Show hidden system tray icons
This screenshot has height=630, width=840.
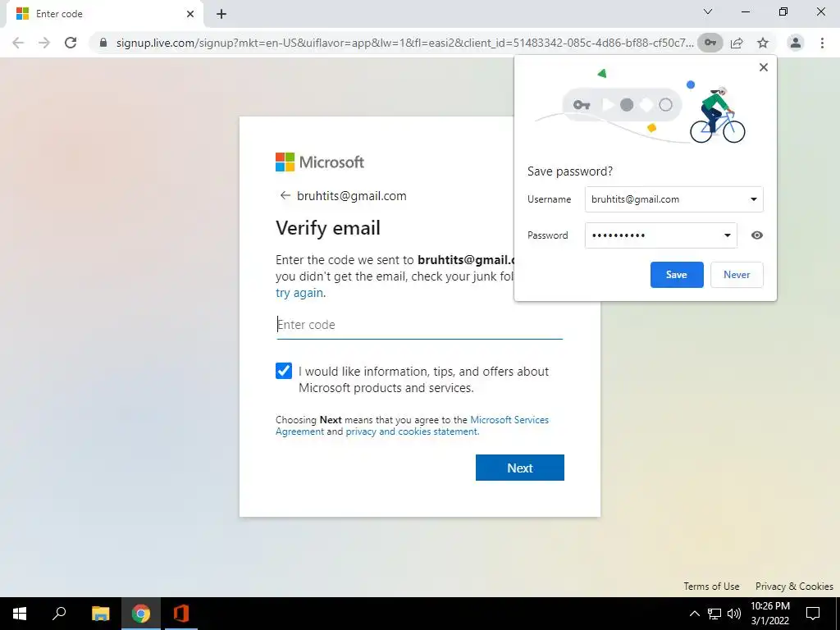click(x=694, y=614)
